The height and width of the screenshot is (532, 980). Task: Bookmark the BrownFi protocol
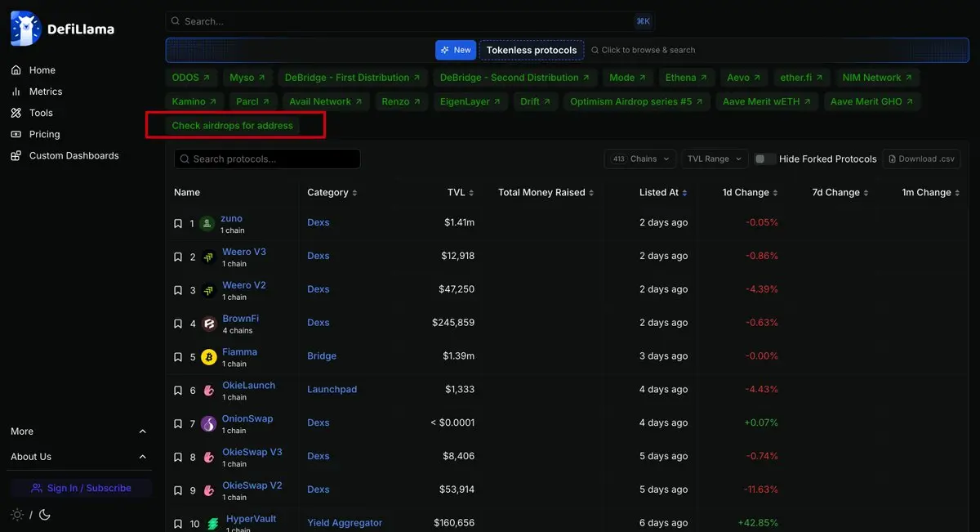[x=178, y=324]
